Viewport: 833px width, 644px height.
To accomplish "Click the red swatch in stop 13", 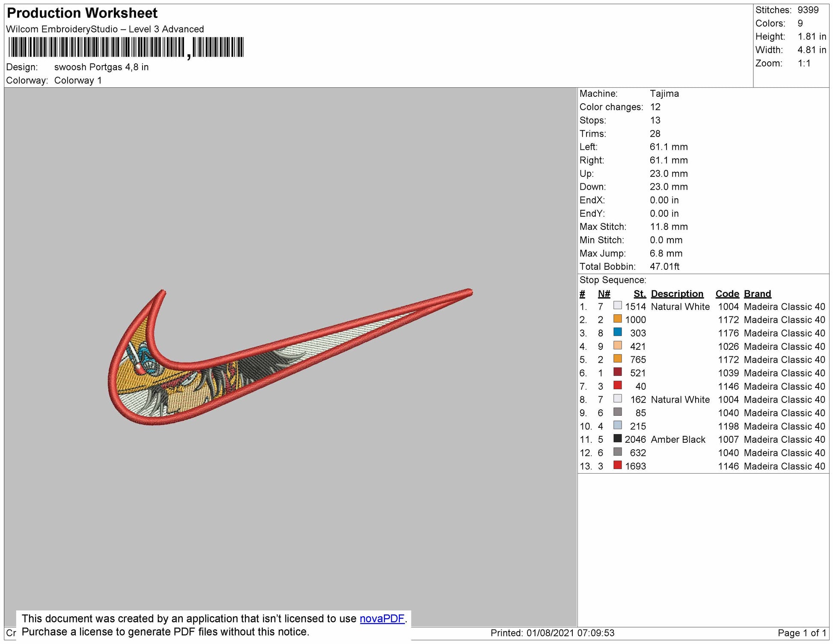I will pyautogui.click(x=617, y=465).
